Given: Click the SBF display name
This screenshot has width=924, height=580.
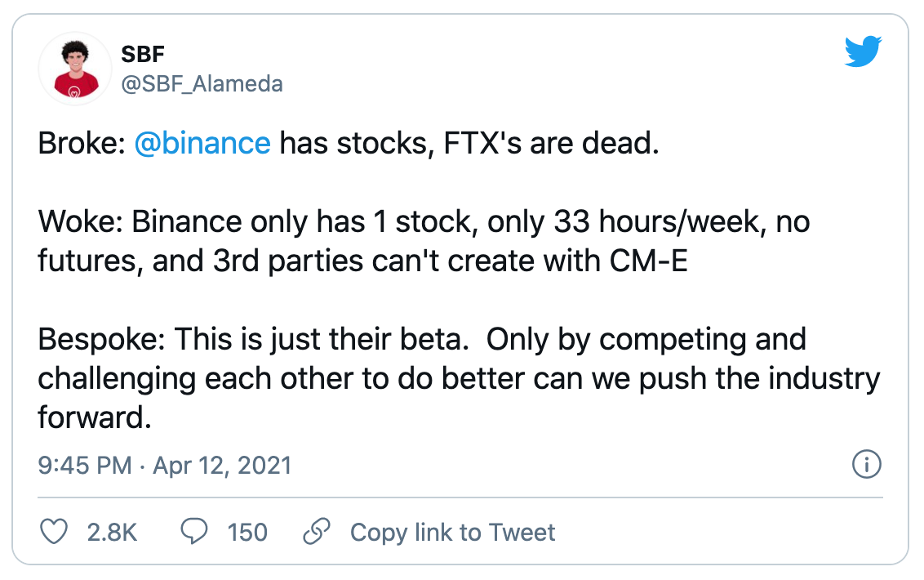Looking at the screenshot, I should pos(142,54).
